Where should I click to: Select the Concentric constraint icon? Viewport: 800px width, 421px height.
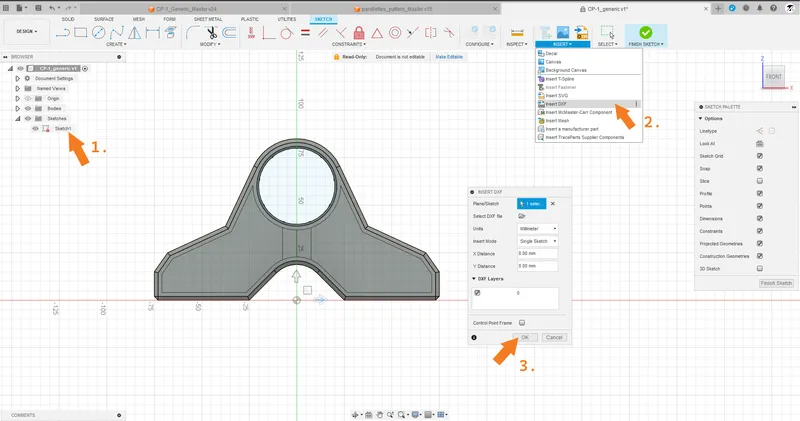pos(395,33)
